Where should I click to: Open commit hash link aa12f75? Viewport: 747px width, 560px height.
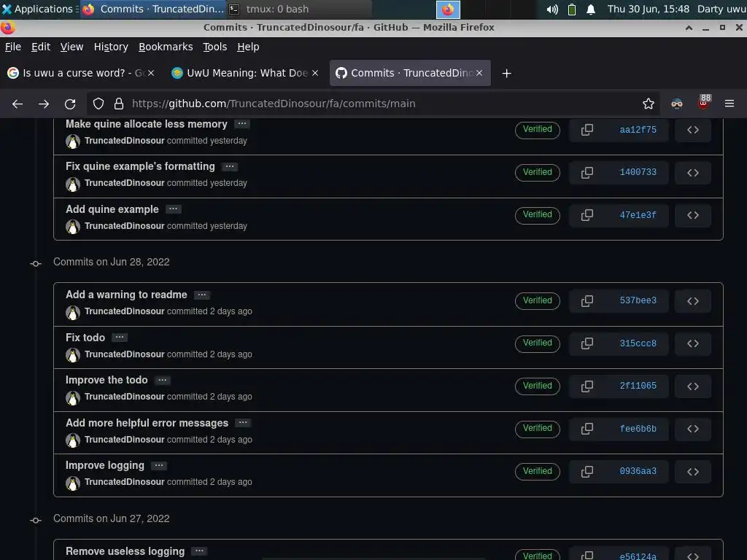click(x=638, y=130)
